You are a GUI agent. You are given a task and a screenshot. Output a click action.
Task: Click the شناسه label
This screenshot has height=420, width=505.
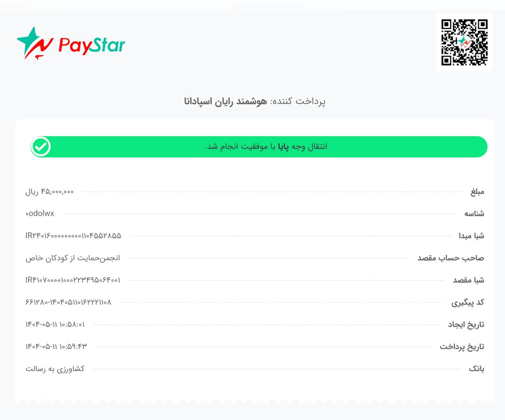(x=474, y=214)
